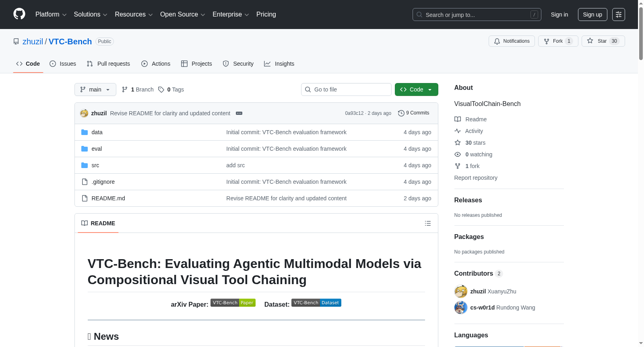Click the branch icon beside 1 Branch
644x347 pixels.
coord(125,89)
